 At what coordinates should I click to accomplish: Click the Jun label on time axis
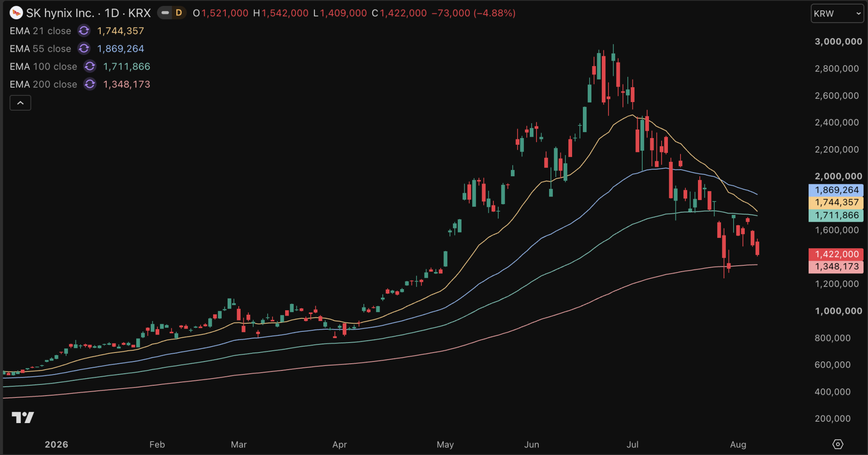tap(532, 445)
